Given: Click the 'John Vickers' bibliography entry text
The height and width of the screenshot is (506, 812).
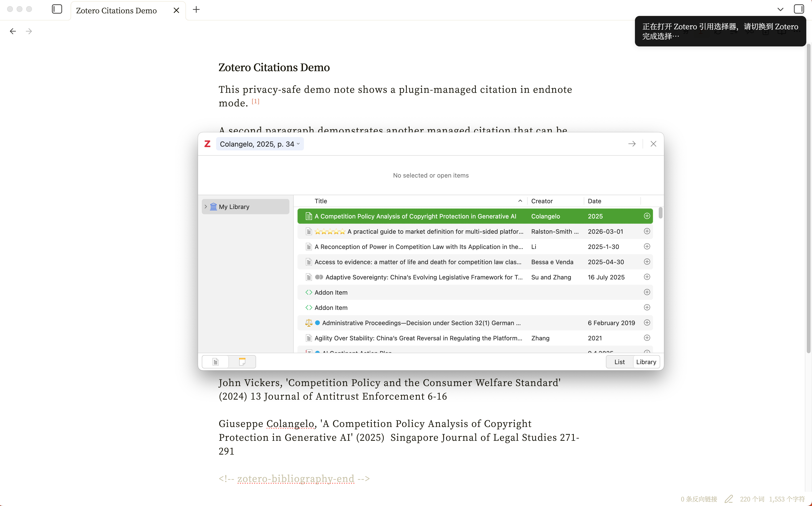Looking at the screenshot, I should 390,389.
